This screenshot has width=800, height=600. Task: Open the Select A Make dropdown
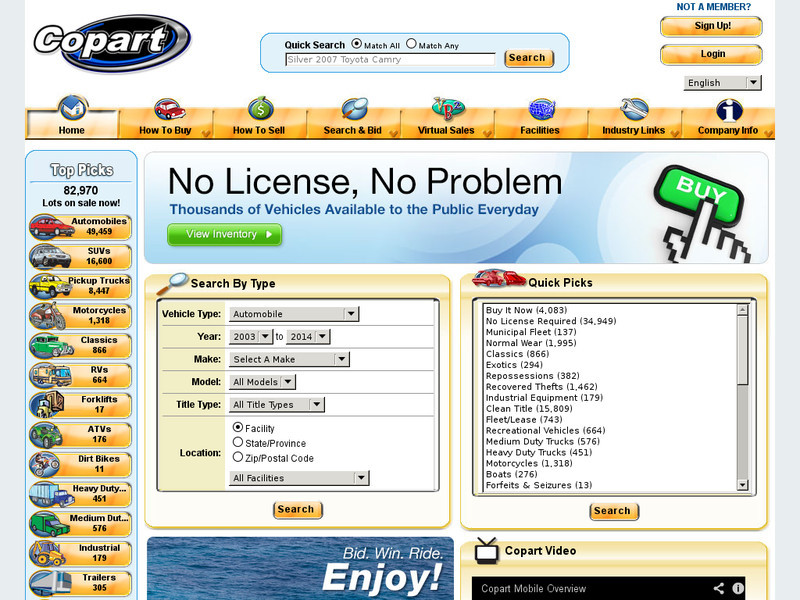coord(289,359)
